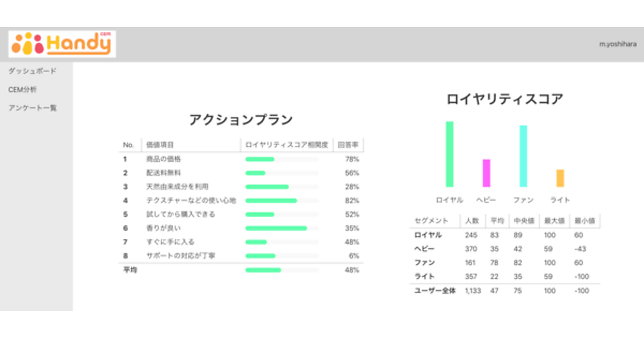
Task: Go to アンケート一覧 in sidebar
Action: (32, 108)
